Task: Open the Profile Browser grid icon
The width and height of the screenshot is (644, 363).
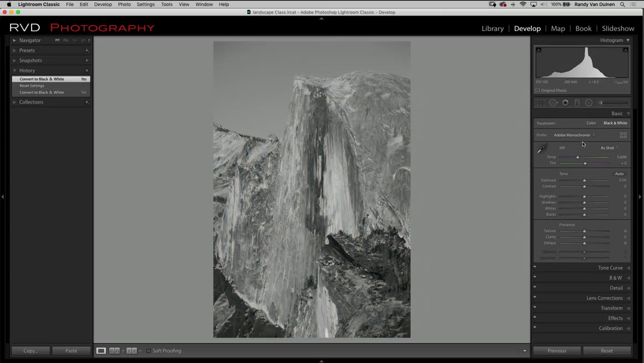Action: click(623, 135)
